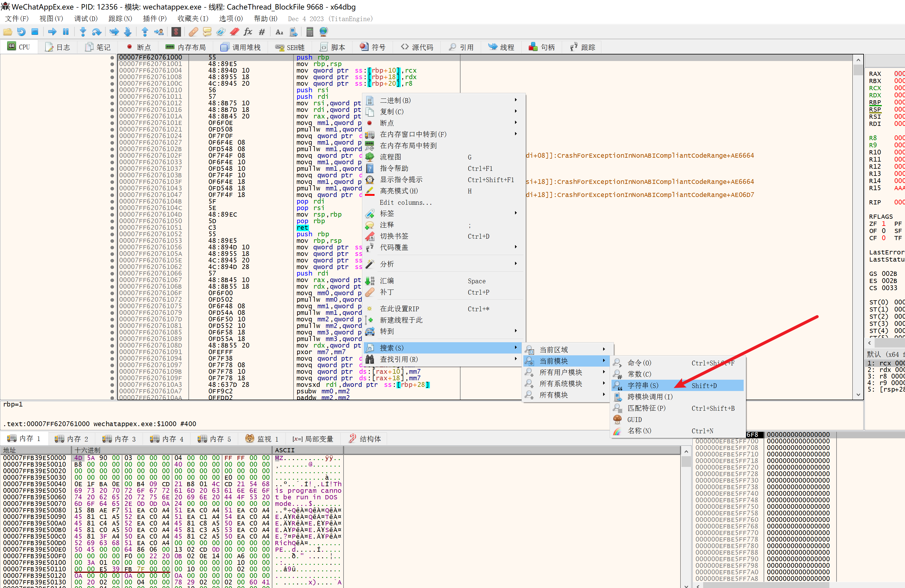
Task: Expand the 断点 context submenu arrow
Action: (x=516, y=123)
